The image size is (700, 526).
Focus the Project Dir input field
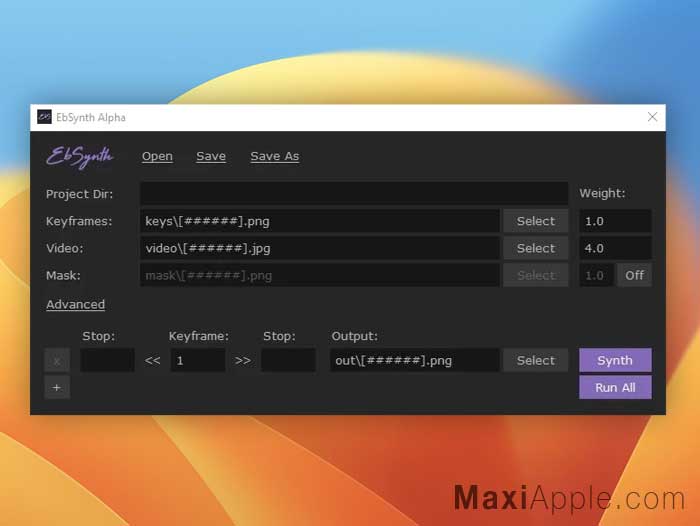[x=354, y=193]
